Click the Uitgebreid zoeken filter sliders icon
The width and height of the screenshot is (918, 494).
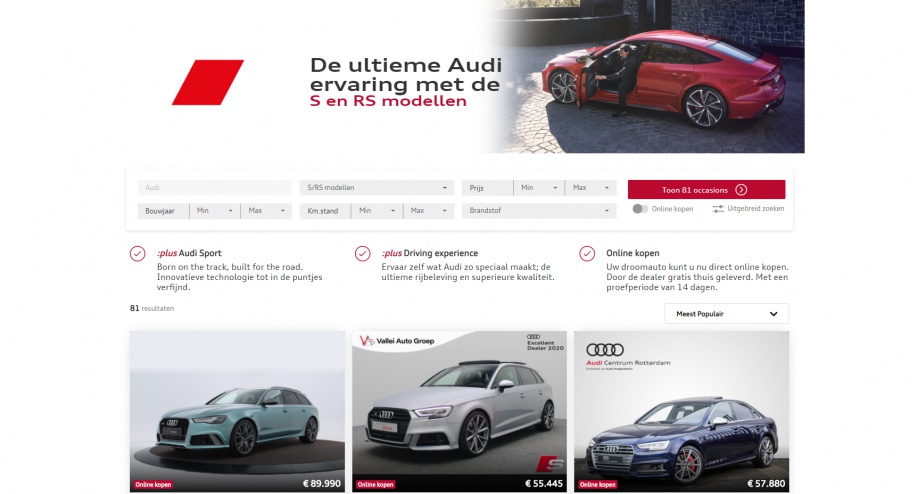click(718, 209)
